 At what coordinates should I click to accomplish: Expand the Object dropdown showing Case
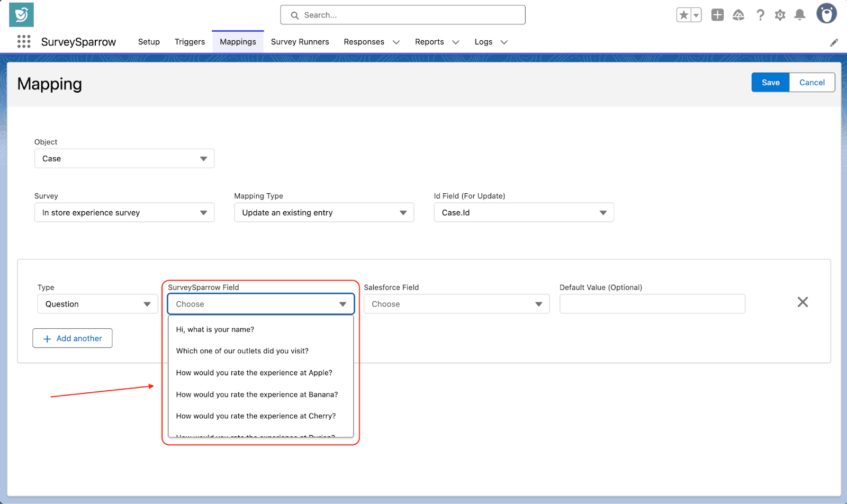pyautogui.click(x=124, y=159)
